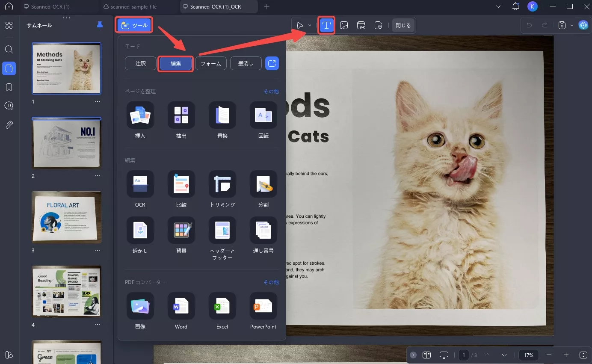Click その他 link in PDFコンバーター section

coord(271,282)
